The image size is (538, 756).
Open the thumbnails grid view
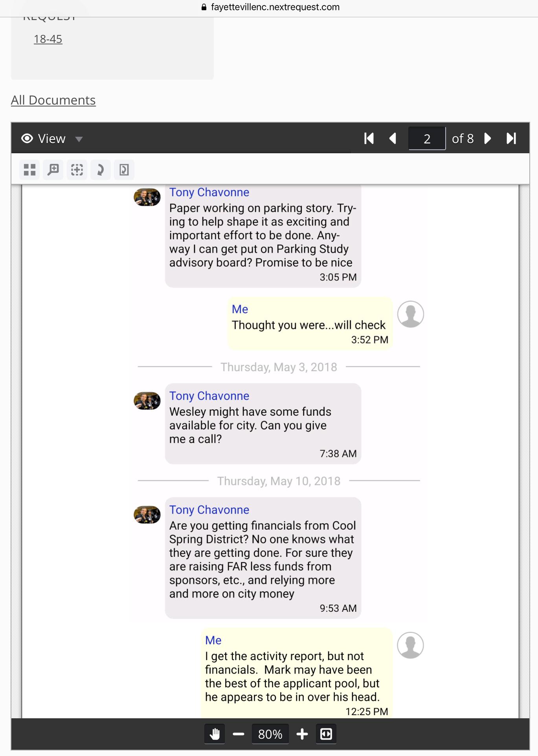pyautogui.click(x=29, y=170)
